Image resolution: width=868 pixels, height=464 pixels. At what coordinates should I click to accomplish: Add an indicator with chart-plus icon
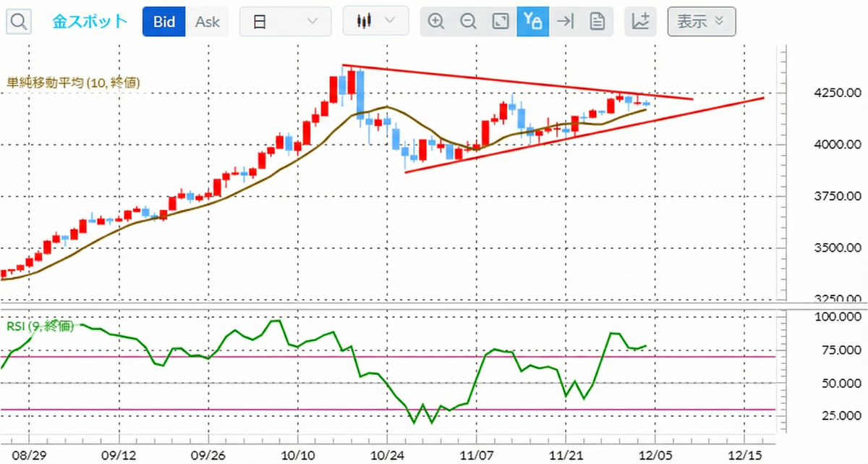(x=640, y=22)
